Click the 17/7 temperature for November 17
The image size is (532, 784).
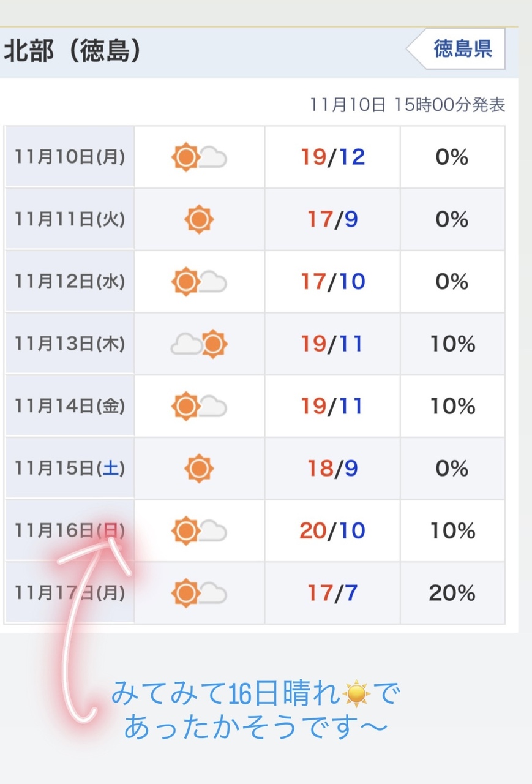point(332,593)
